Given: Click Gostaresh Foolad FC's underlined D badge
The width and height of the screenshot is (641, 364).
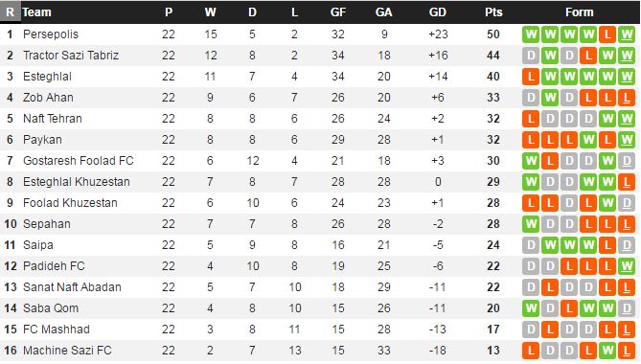Looking at the screenshot, I should [627, 161].
